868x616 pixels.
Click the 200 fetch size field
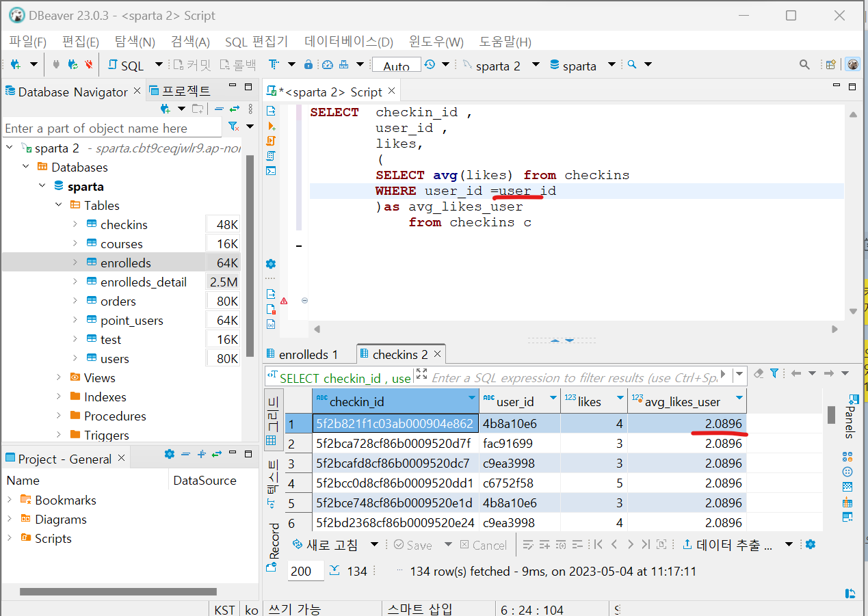click(x=305, y=571)
